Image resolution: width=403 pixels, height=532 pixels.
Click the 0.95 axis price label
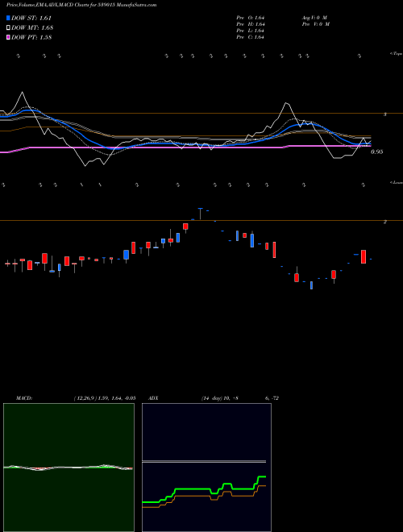click(x=376, y=152)
